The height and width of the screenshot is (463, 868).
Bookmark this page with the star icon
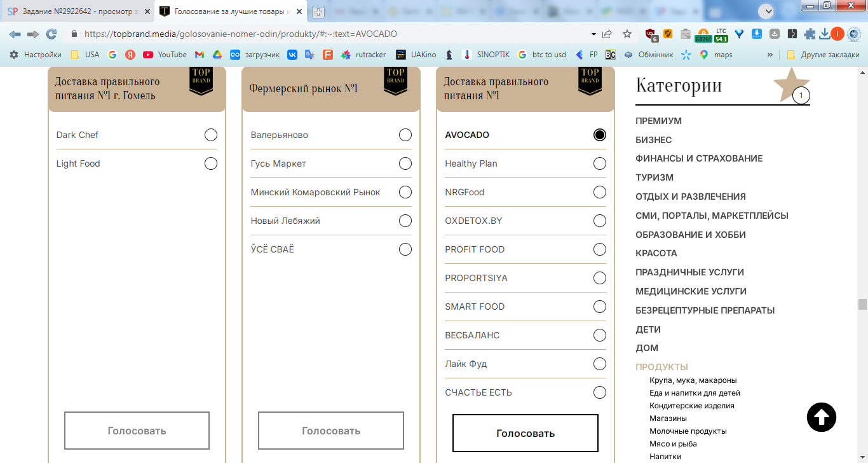tap(627, 34)
